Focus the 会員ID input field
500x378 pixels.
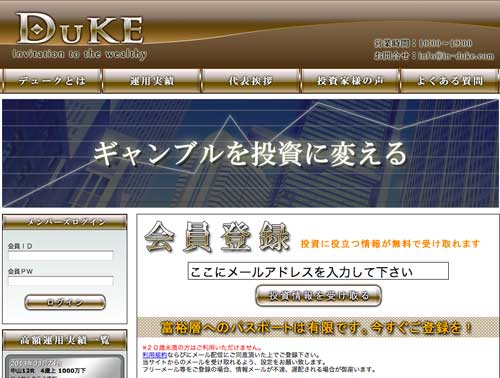61,256
